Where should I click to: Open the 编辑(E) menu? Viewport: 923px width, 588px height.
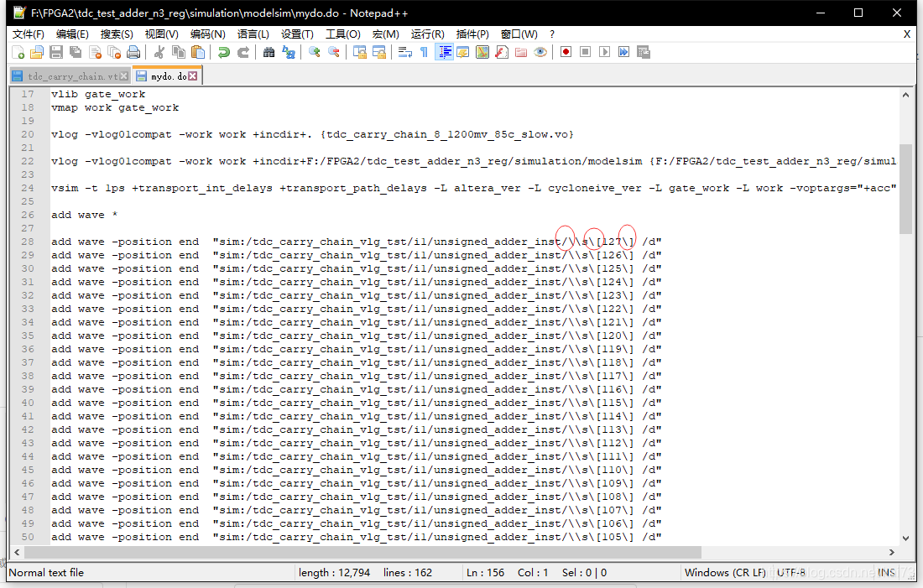[72, 34]
